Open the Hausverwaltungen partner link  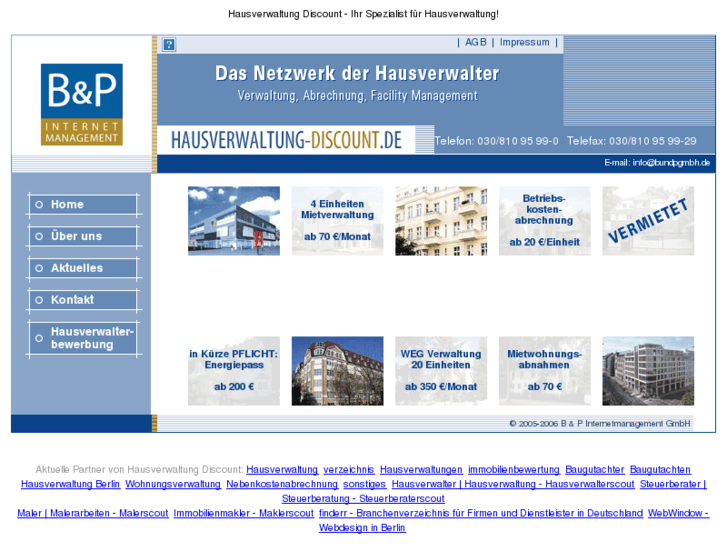(421, 470)
